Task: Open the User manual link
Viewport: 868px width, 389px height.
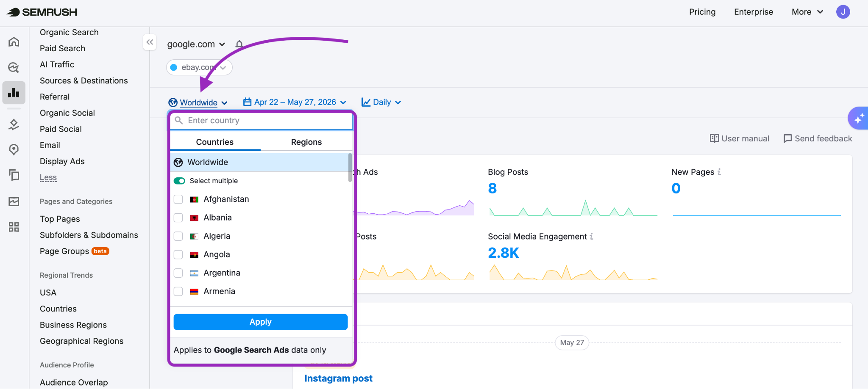Action: [740, 138]
